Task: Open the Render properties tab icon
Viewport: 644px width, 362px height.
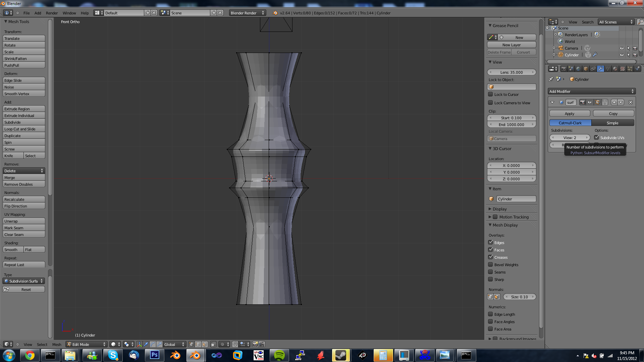Action: (x=563, y=69)
